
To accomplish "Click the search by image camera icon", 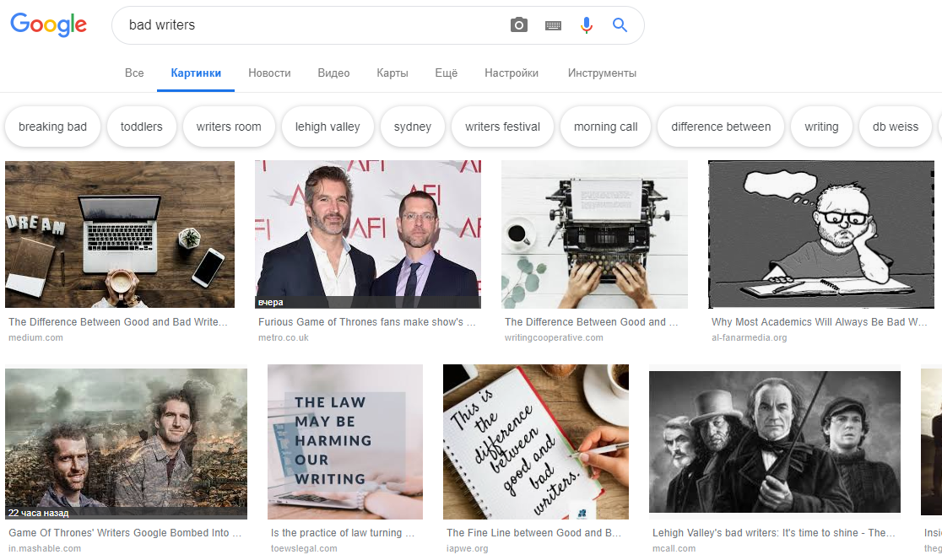I will [518, 25].
